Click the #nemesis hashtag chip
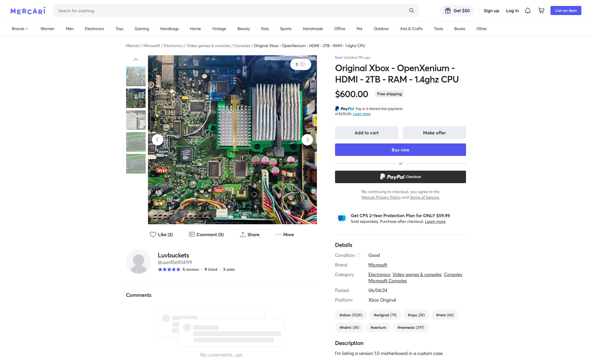Screen dimensions: 591x364 [411, 327]
